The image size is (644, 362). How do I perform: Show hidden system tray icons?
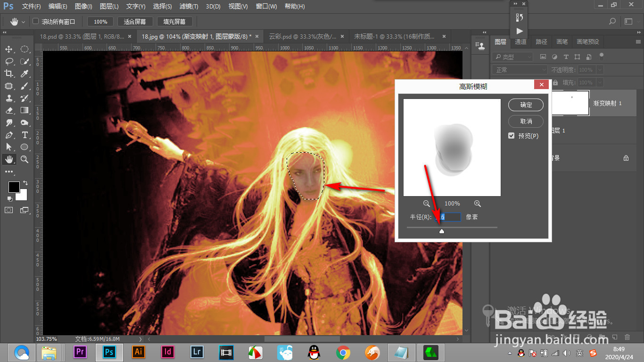pos(509,353)
